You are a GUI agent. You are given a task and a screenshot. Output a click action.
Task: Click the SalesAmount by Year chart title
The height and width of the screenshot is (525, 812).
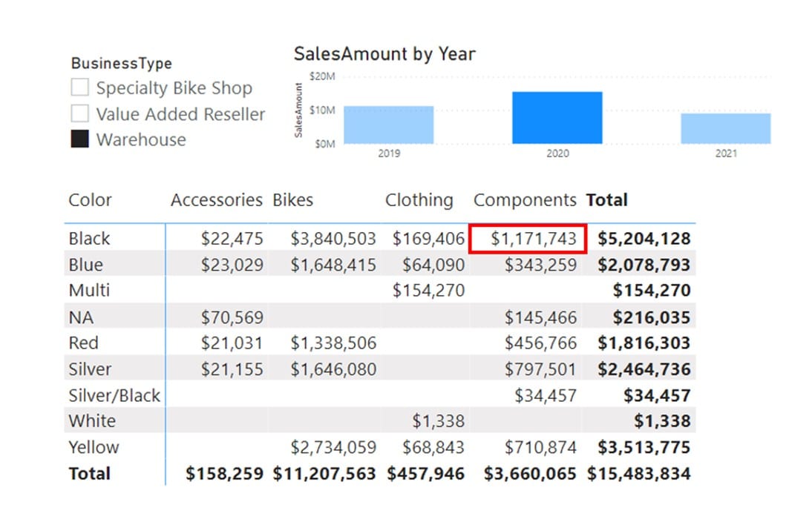pyautogui.click(x=384, y=54)
